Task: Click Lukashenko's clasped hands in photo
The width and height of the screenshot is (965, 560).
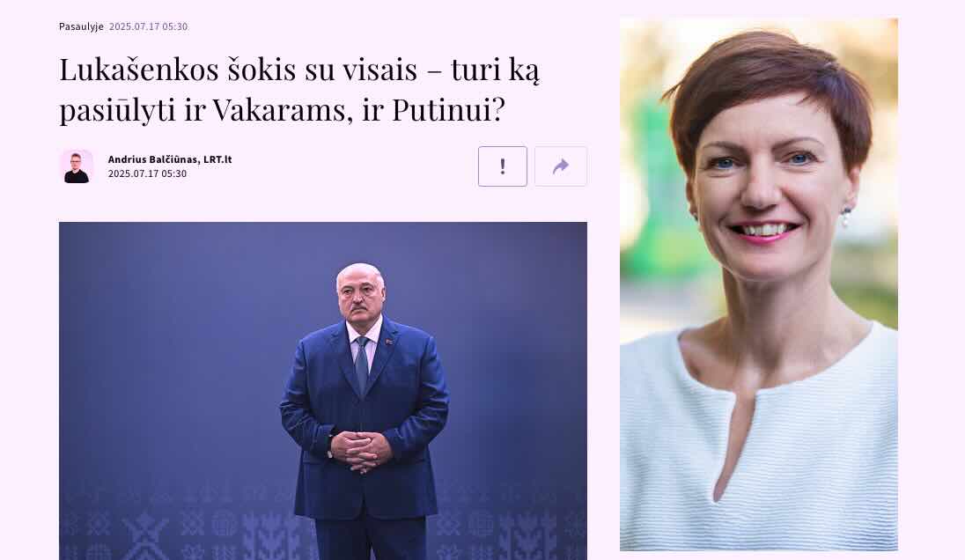Action: point(361,451)
